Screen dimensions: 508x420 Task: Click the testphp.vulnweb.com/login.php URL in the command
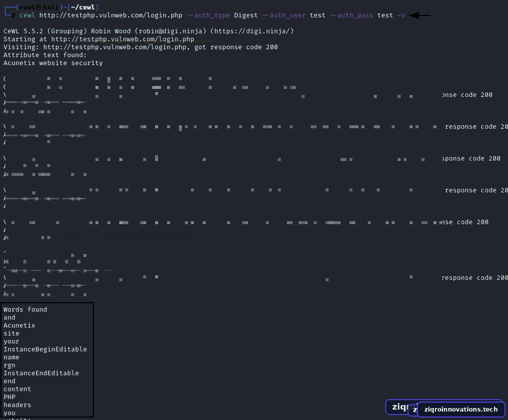click(111, 15)
